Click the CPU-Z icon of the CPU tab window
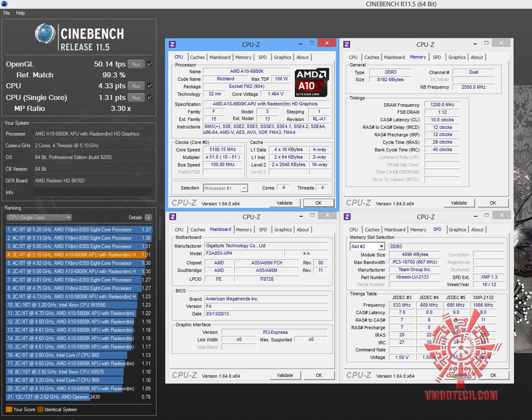This screenshot has height=420, width=532. (x=172, y=44)
